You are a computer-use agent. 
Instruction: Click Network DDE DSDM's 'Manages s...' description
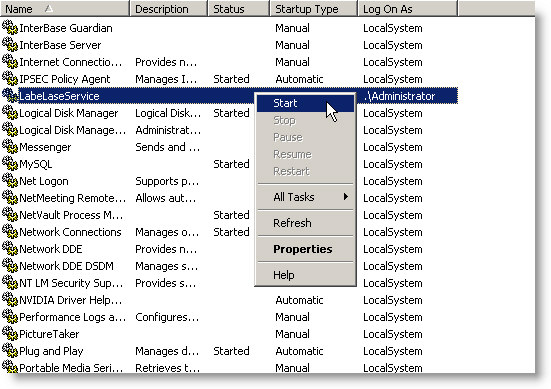pos(167,266)
